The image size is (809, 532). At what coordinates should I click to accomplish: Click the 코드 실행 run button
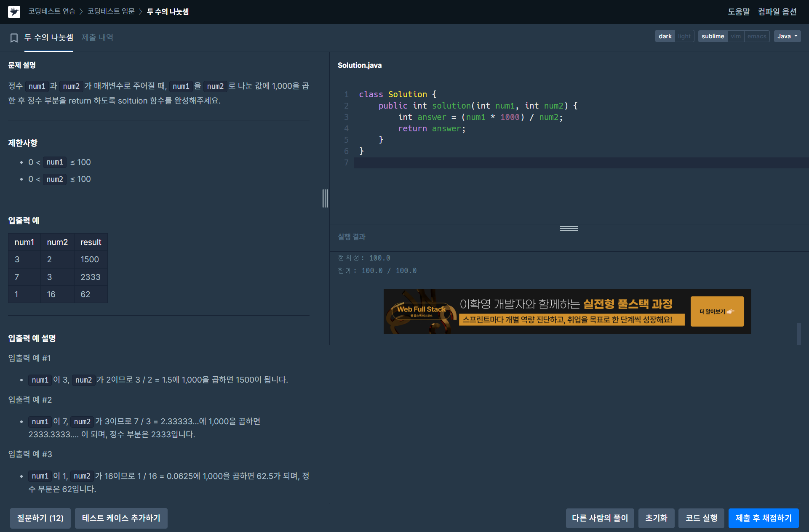[x=701, y=518]
